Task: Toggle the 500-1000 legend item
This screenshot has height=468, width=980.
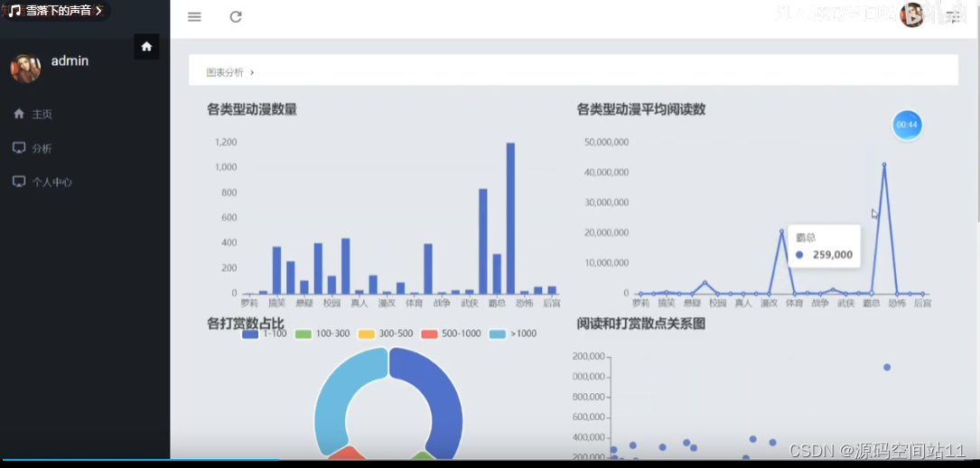Action: pos(452,333)
